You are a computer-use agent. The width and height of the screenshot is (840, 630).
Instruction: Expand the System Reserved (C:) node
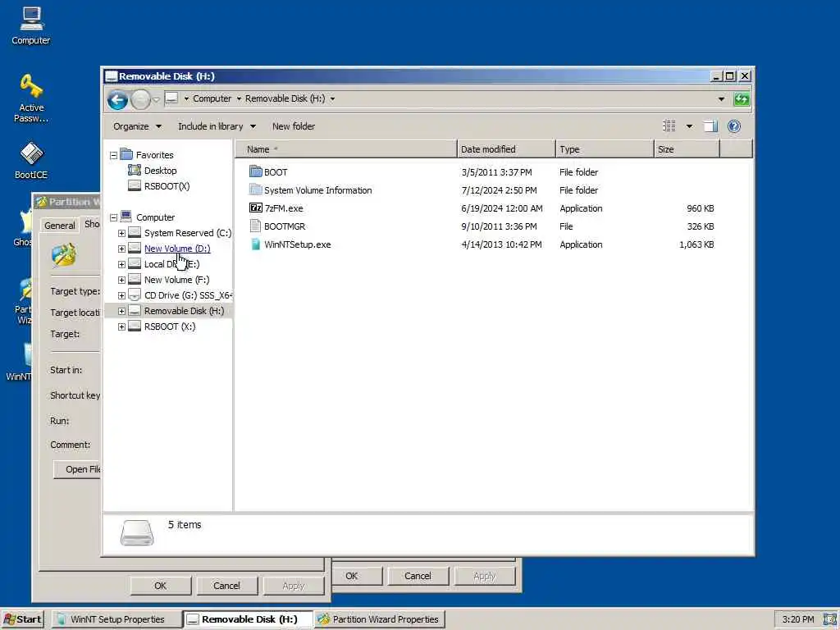[x=121, y=233]
